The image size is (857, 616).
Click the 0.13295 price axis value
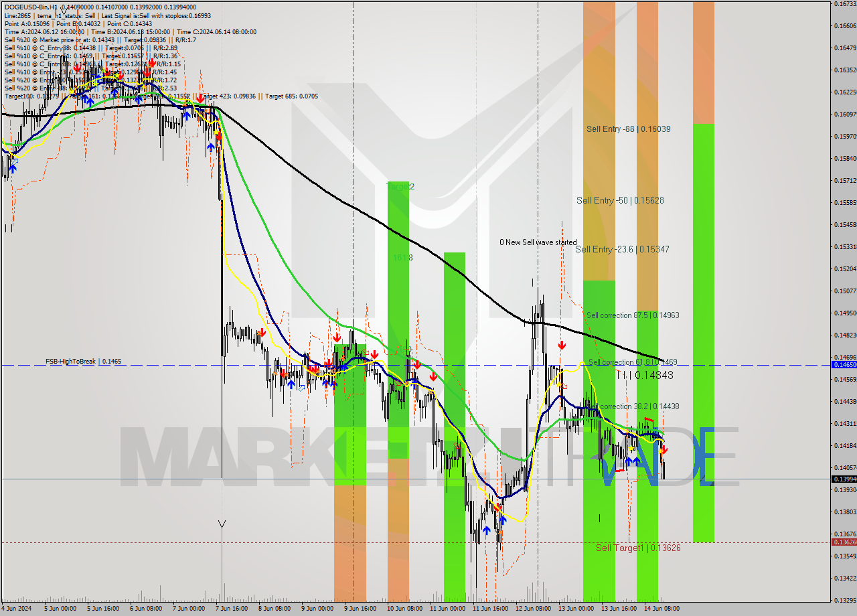pyautogui.click(x=844, y=600)
